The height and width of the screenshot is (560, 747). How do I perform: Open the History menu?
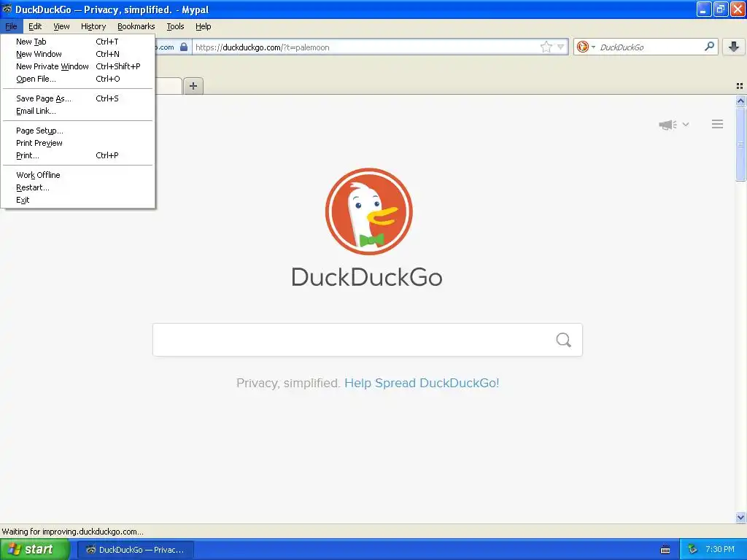[93, 27]
